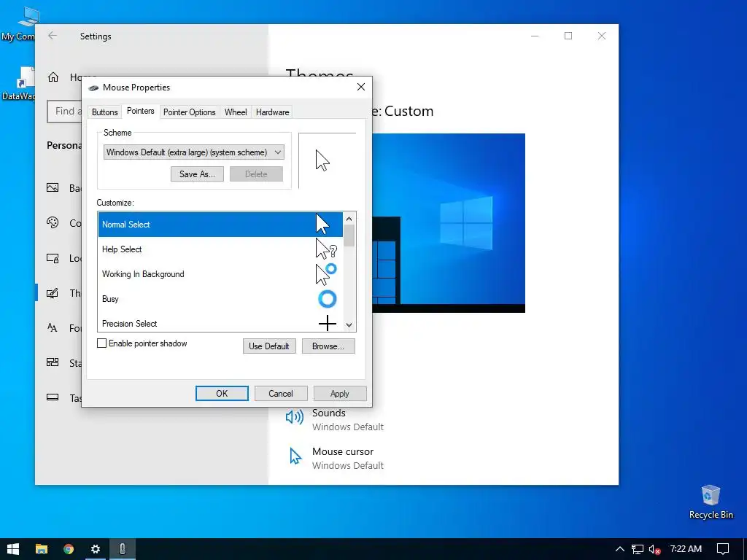
Task: Click the Mouse cursor arrow icon
Action: coord(295,456)
